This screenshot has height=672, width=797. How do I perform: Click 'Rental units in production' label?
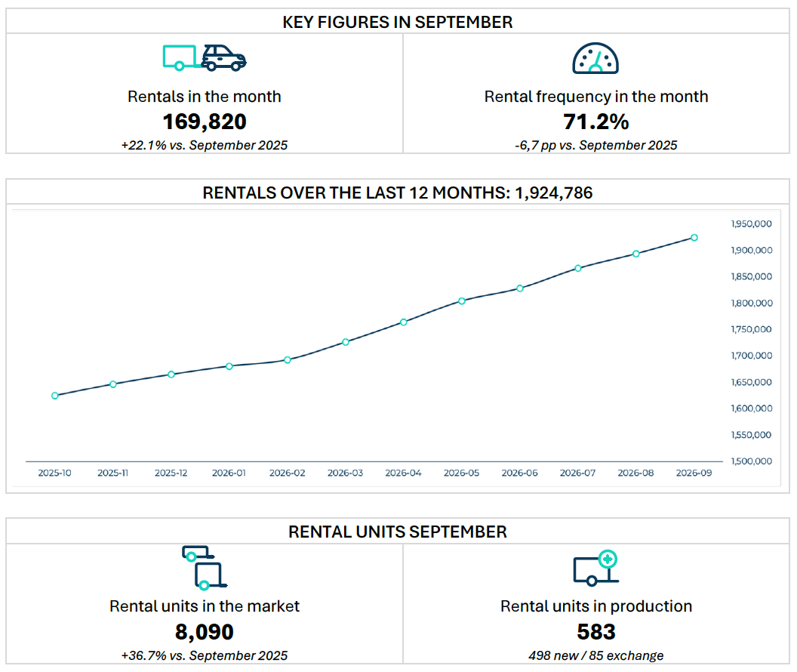click(595, 606)
